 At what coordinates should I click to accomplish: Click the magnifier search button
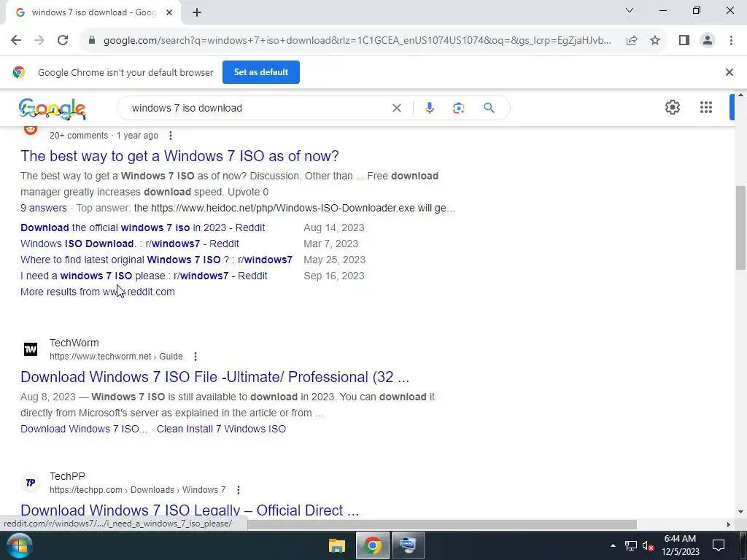coord(489,108)
